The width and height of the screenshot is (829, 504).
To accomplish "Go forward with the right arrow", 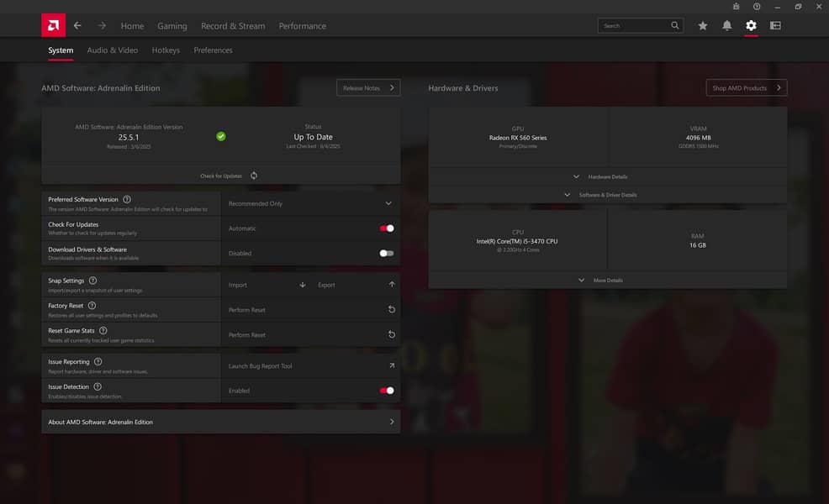I will click(x=102, y=25).
